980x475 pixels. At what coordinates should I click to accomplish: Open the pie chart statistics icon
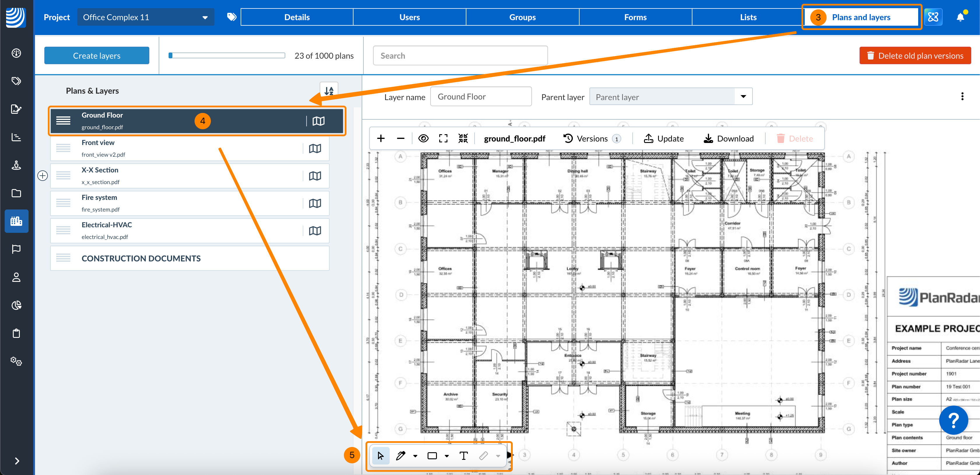click(16, 305)
